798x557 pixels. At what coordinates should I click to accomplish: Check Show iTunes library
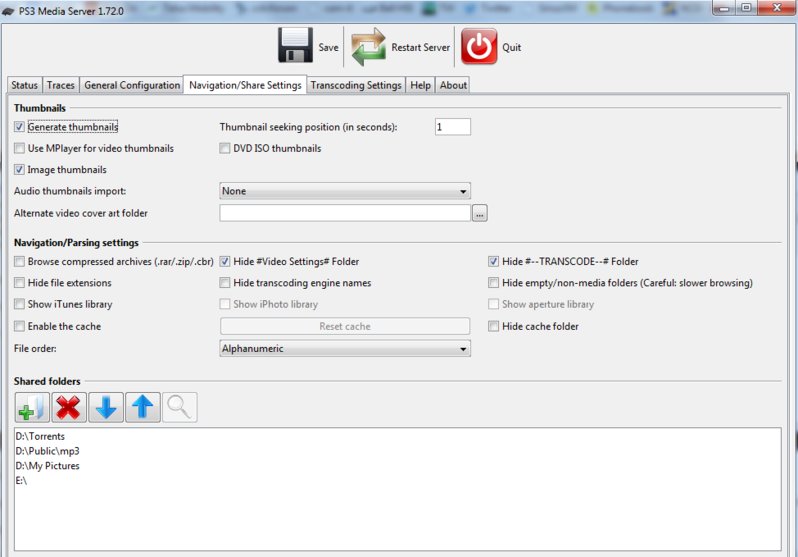click(x=19, y=304)
